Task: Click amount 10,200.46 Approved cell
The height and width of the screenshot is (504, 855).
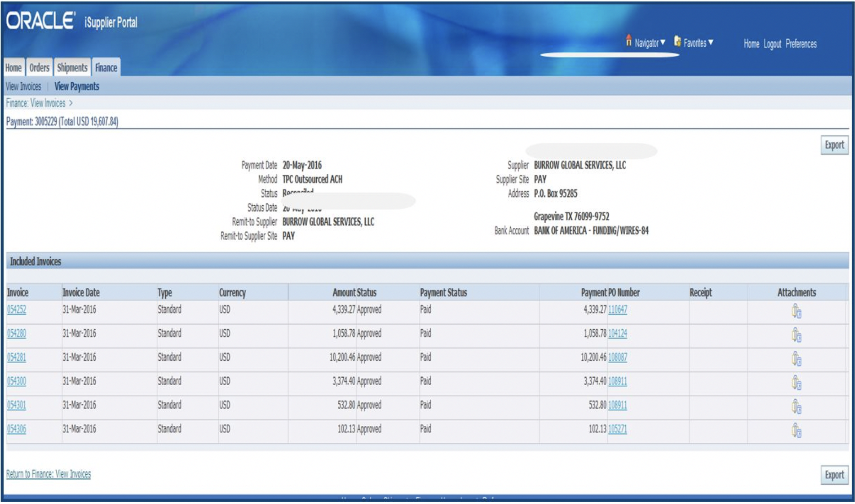Action: tap(355, 357)
